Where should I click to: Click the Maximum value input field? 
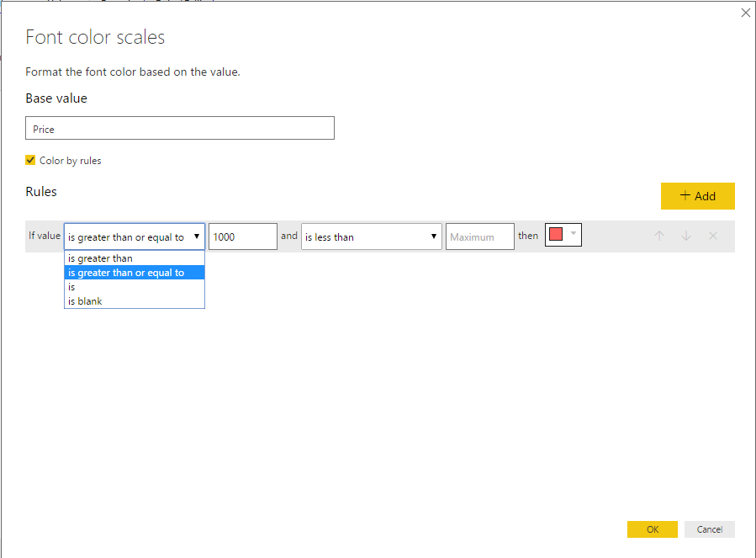pyautogui.click(x=479, y=236)
